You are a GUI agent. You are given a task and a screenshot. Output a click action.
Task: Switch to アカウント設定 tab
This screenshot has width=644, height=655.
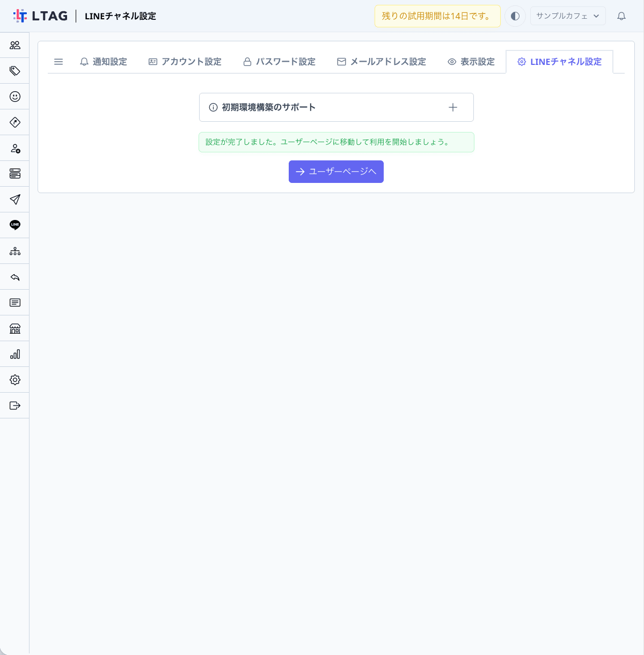coord(185,62)
